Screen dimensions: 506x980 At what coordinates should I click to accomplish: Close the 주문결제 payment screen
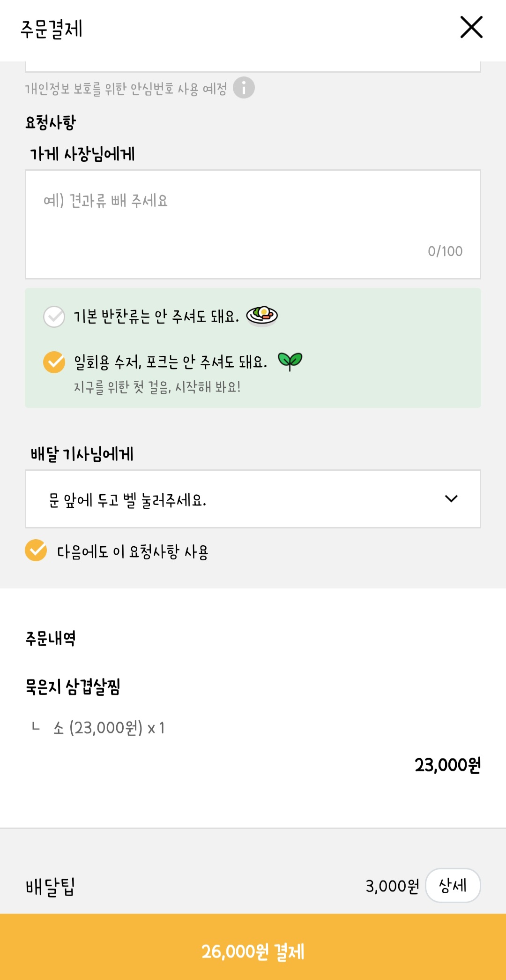pos(471,27)
